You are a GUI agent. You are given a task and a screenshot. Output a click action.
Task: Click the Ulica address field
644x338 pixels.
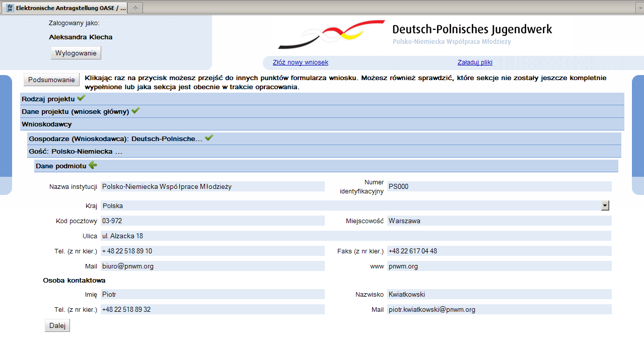pyautogui.click(x=356, y=236)
